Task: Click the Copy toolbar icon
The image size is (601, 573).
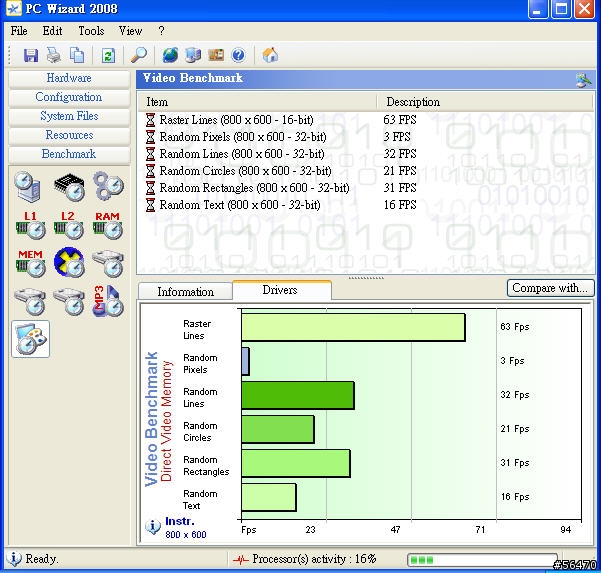Action: [x=77, y=55]
